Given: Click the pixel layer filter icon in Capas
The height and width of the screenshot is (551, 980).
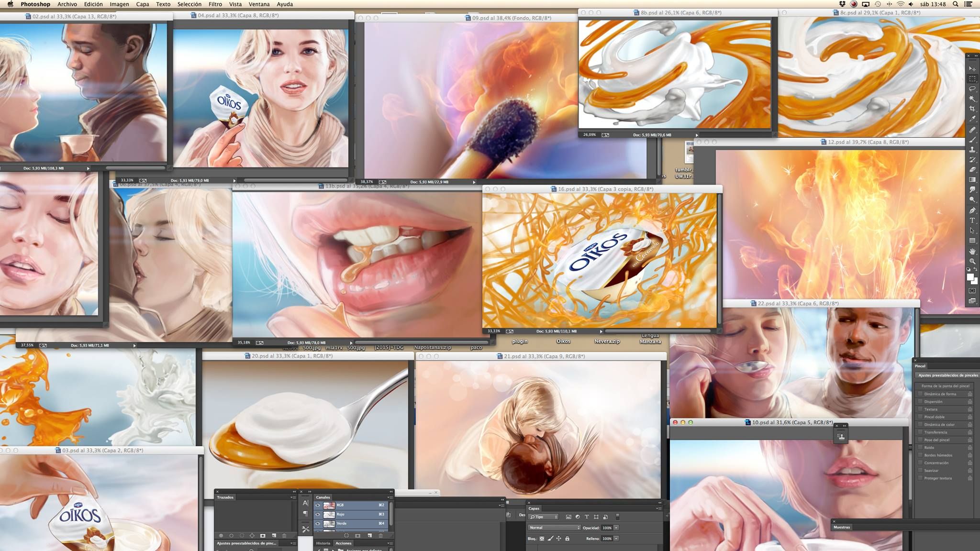Looking at the screenshot, I should (568, 517).
